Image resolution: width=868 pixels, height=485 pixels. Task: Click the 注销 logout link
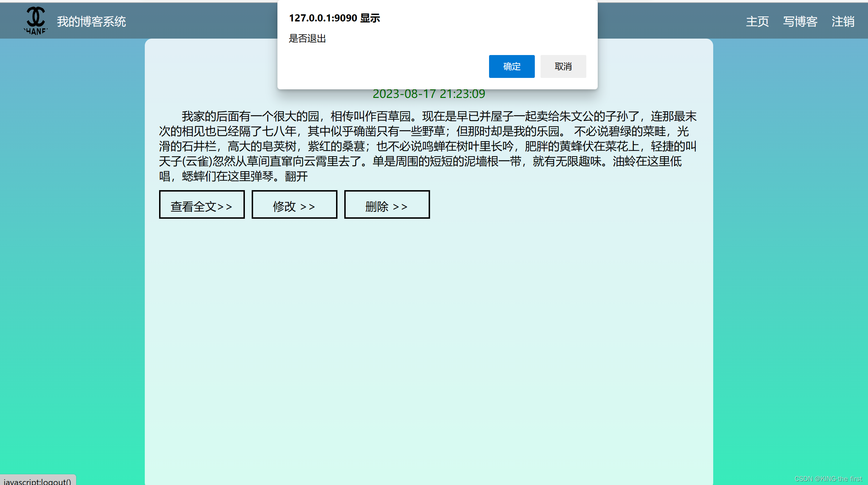pos(843,22)
